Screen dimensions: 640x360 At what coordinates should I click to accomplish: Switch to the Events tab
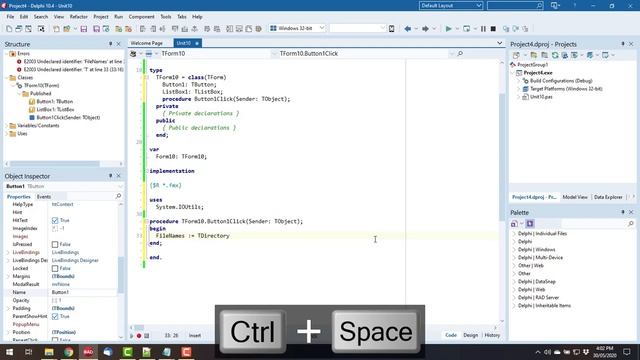pyautogui.click(x=44, y=197)
